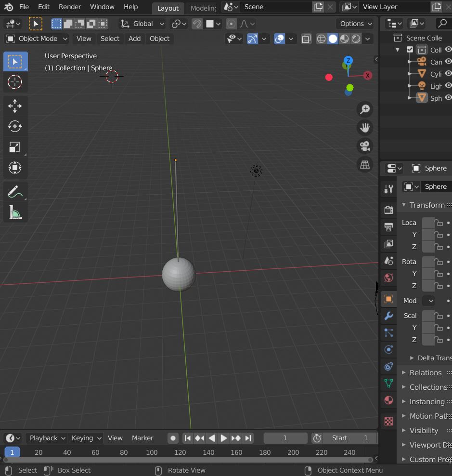452x476 pixels.
Task: Open the Object Mode dropdown
Action: [37, 39]
